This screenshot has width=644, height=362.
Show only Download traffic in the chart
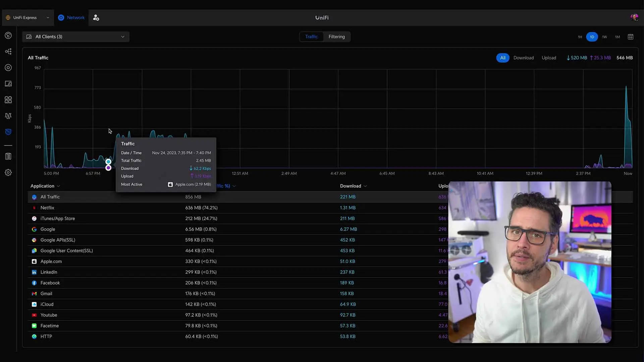(x=524, y=58)
